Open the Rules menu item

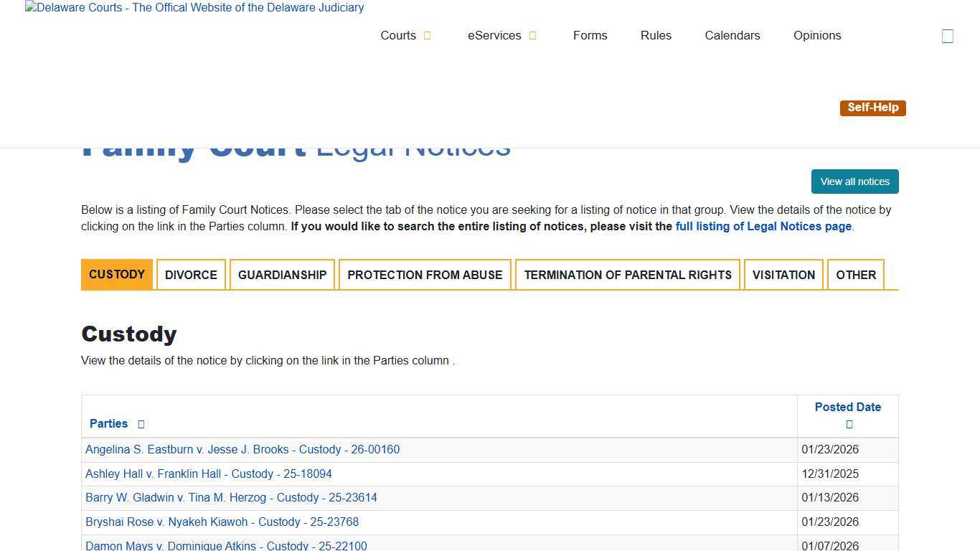pos(656,36)
